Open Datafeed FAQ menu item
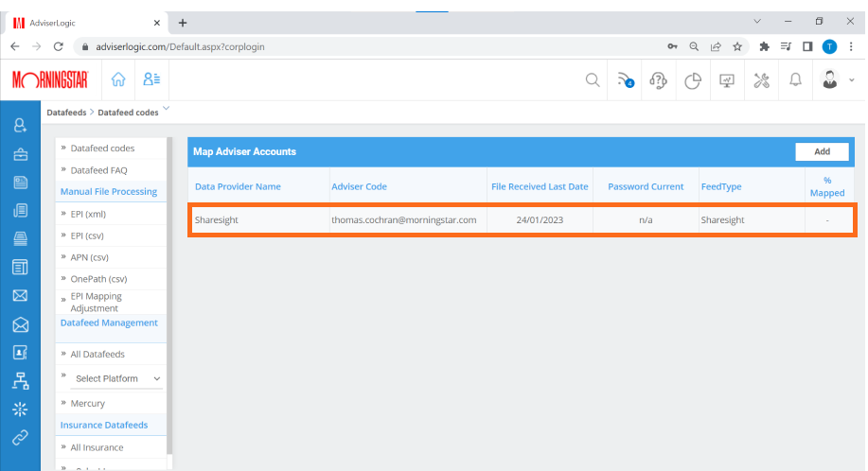The height and width of the screenshot is (471, 868). (98, 170)
